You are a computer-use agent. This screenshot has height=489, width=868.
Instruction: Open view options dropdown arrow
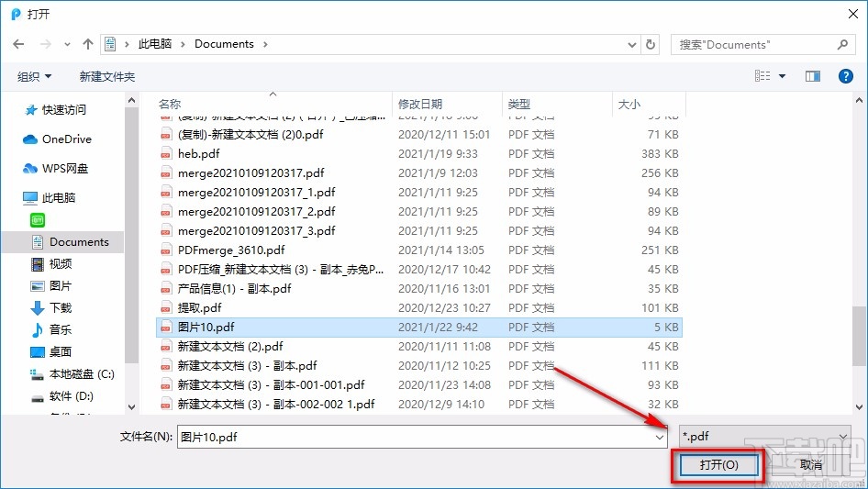click(x=782, y=76)
